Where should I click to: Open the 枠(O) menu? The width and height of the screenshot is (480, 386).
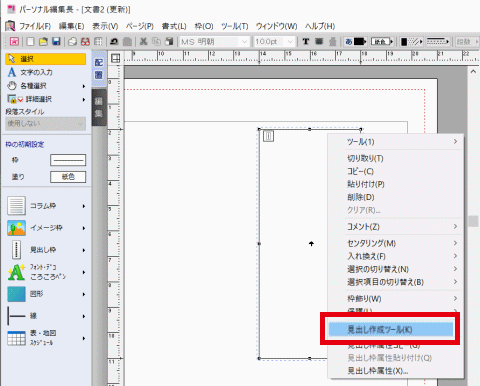[x=204, y=26]
